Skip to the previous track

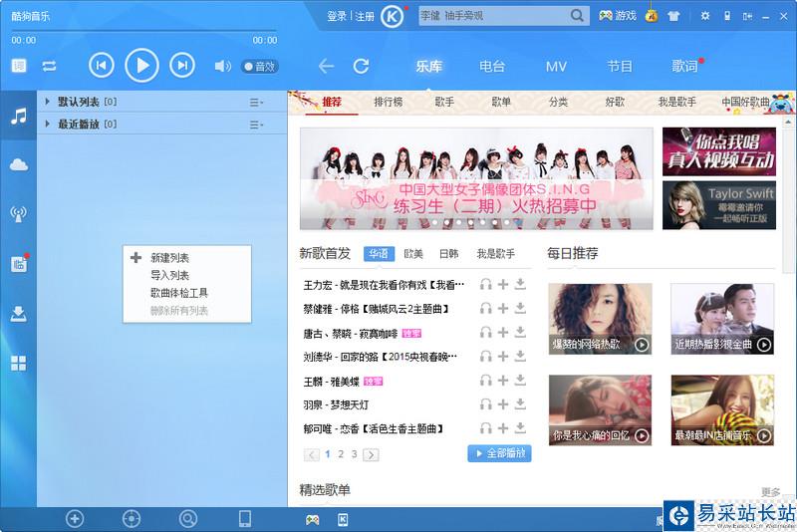point(102,66)
